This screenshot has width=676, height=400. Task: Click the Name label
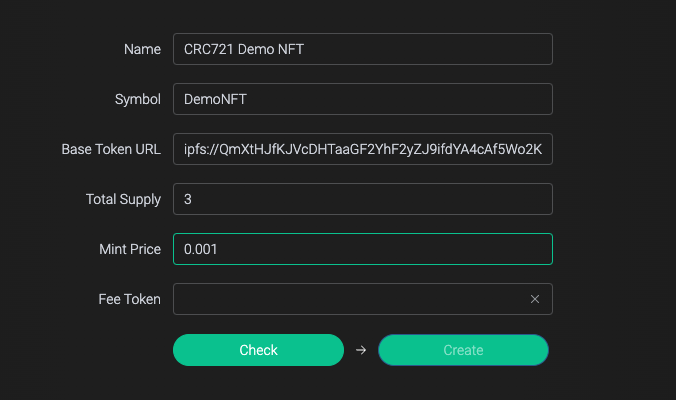[x=142, y=49]
